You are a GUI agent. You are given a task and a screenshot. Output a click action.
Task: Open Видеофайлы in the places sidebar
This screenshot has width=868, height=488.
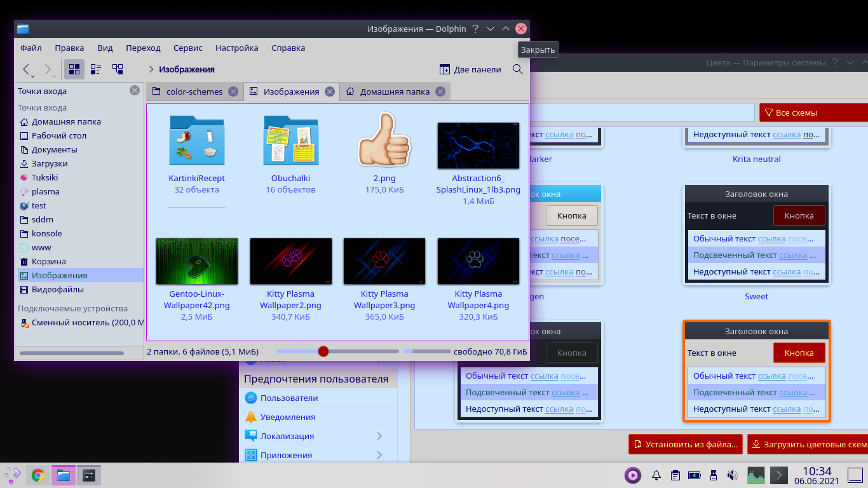tap(79, 289)
